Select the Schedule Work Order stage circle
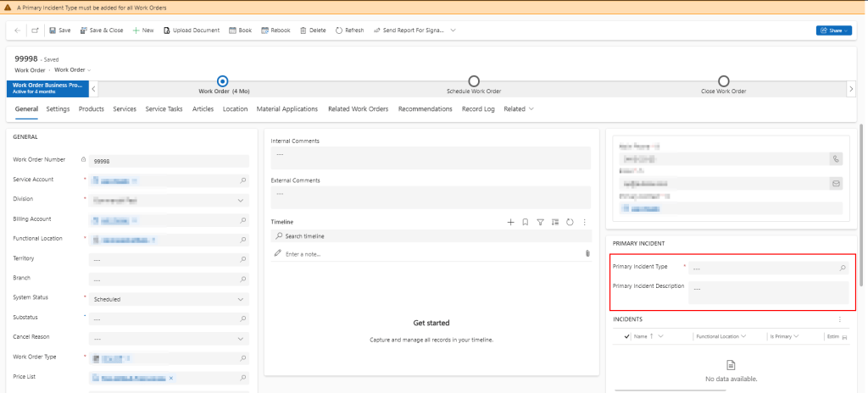The height and width of the screenshot is (393, 868). point(474,81)
